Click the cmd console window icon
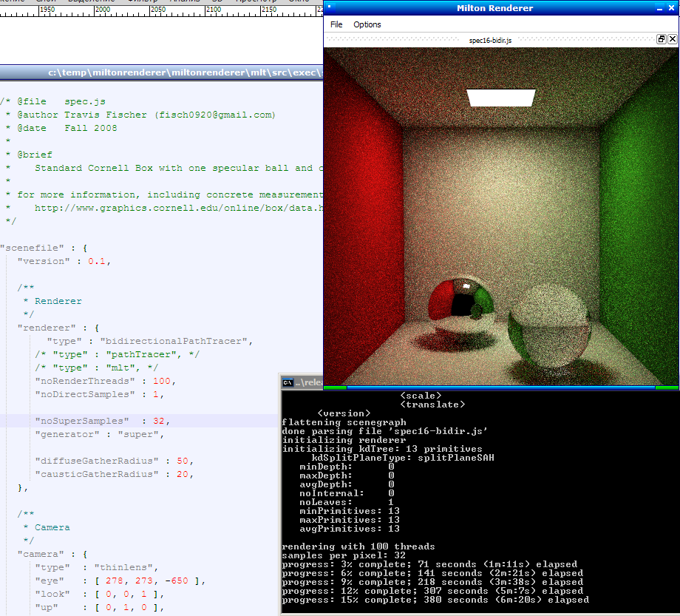The height and width of the screenshot is (616, 680). coord(287,382)
